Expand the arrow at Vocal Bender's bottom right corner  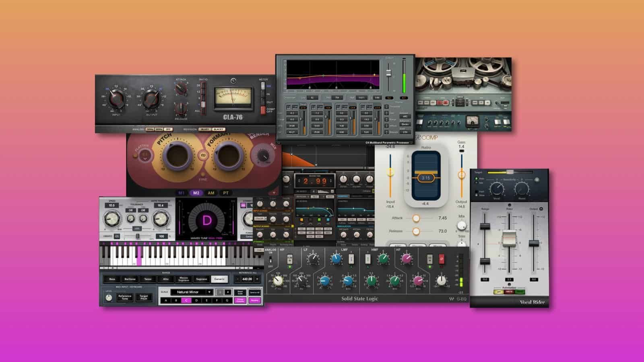[x=274, y=193]
